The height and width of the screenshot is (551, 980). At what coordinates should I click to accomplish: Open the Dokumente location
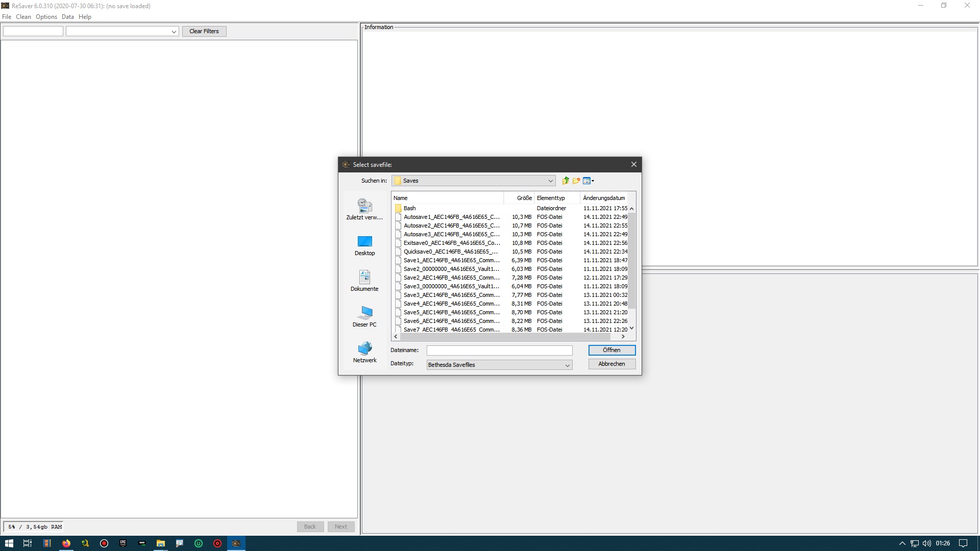(364, 281)
